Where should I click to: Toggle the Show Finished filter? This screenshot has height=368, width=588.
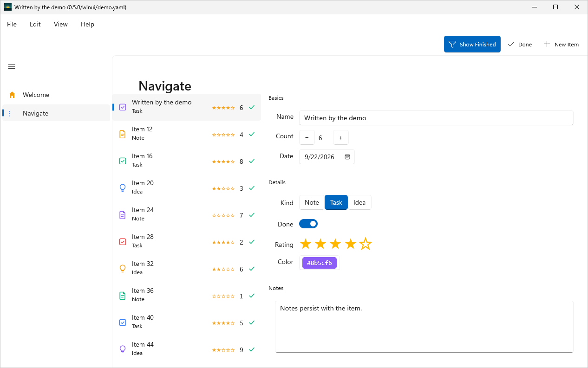point(472,44)
